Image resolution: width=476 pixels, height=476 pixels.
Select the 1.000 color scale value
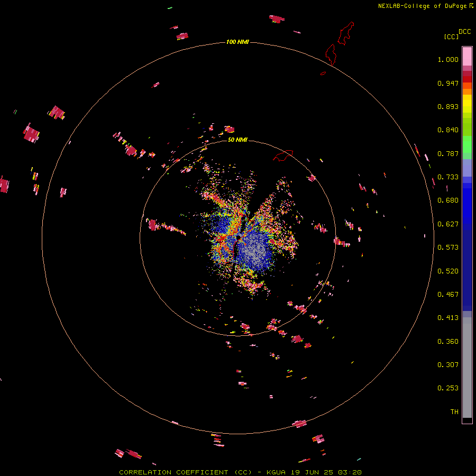[448, 59]
